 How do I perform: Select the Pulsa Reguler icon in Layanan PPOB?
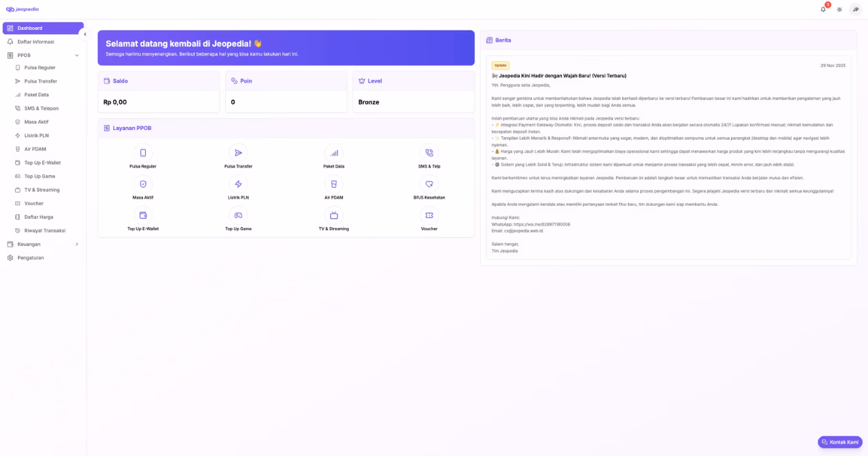[x=143, y=152]
